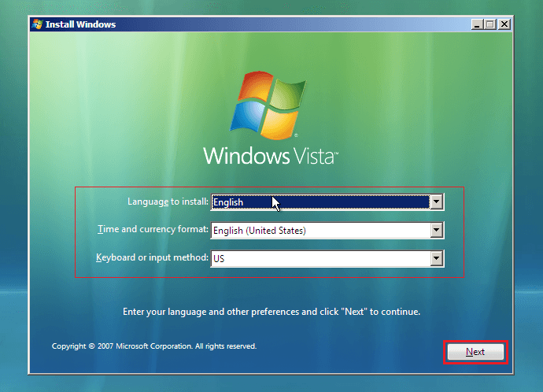Click the 'Windows Vista' wordmark text

click(270, 156)
